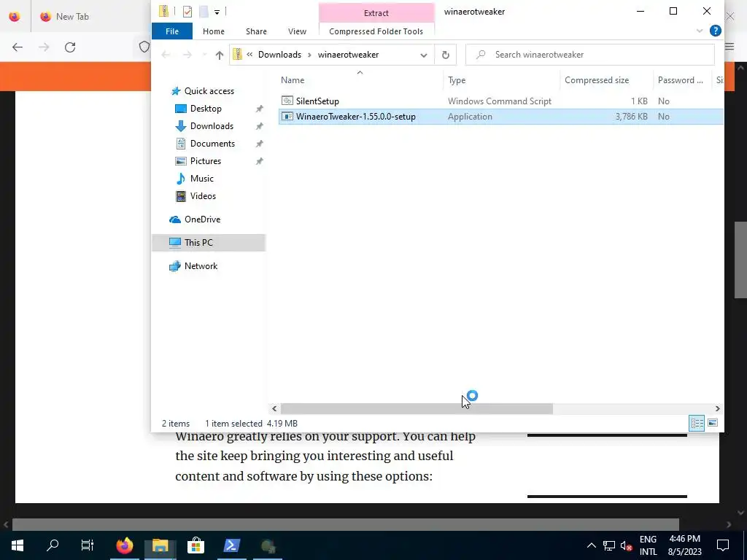Image resolution: width=747 pixels, height=560 pixels.
Task: Click the Search winaerotweaker field
Action: (589, 55)
